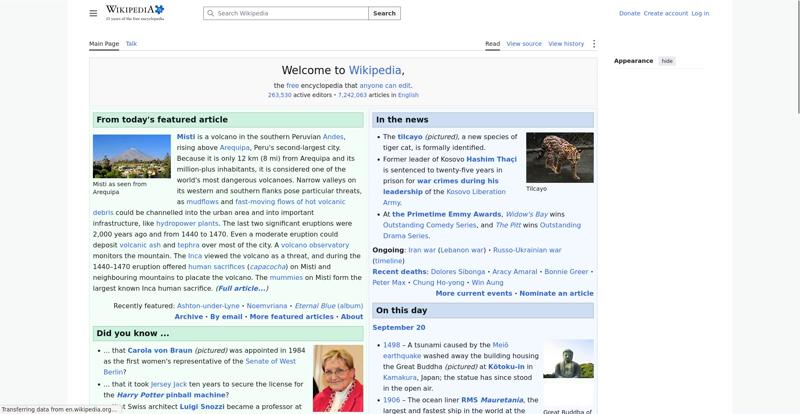800x414 pixels.
Task: Click the 263,530 active editors link
Action: point(280,95)
